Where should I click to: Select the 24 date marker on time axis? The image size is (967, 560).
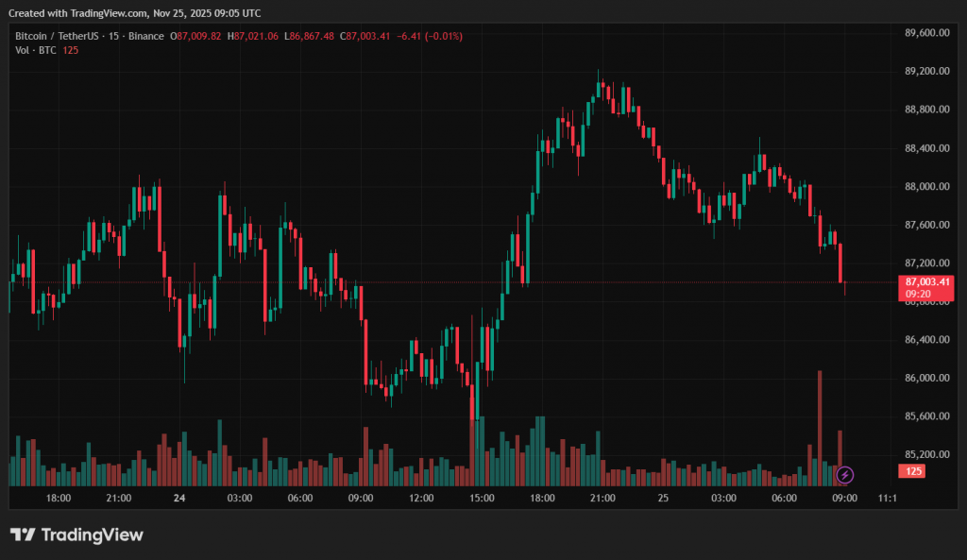(178, 498)
